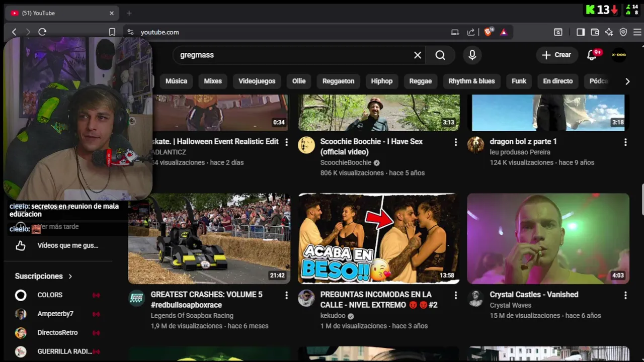Open ACABA EN BESO video thumbnail
This screenshot has width=644, height=362.
[x=378, y=239]
